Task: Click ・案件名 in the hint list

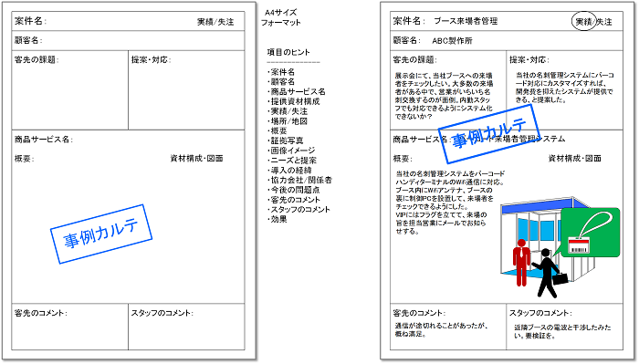Action: pyautogui.click(x=281, y=72)
